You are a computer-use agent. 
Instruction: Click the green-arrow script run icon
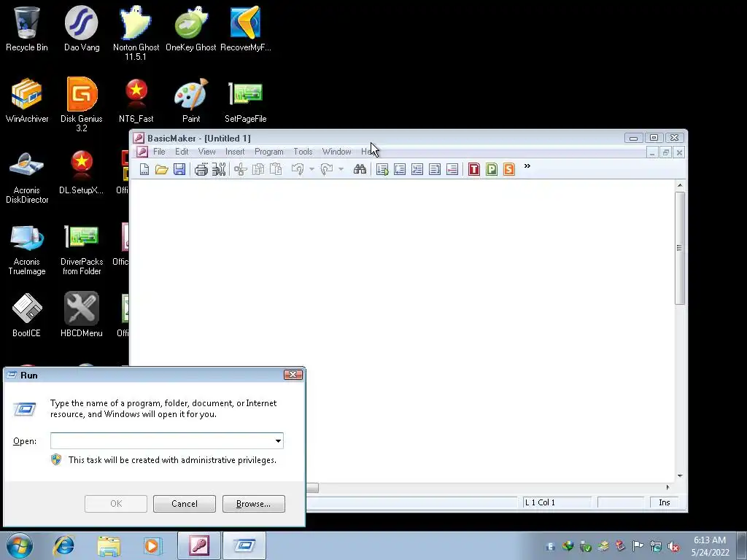click(382, 169)
